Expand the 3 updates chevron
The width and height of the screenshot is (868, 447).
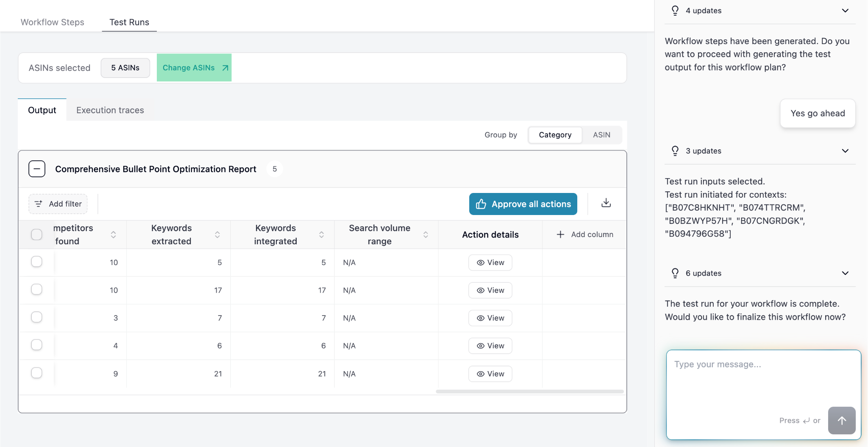pyautogui.click(x=845, y=151)
